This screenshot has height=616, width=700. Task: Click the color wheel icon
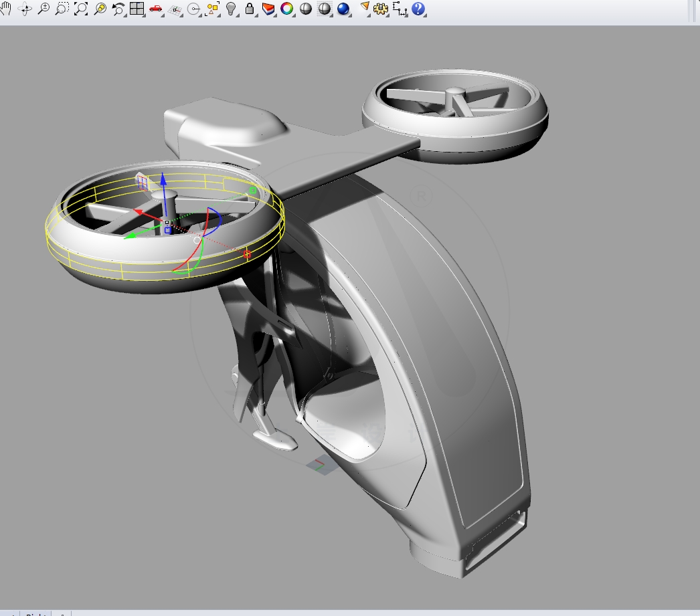click(x=285, y=9)
